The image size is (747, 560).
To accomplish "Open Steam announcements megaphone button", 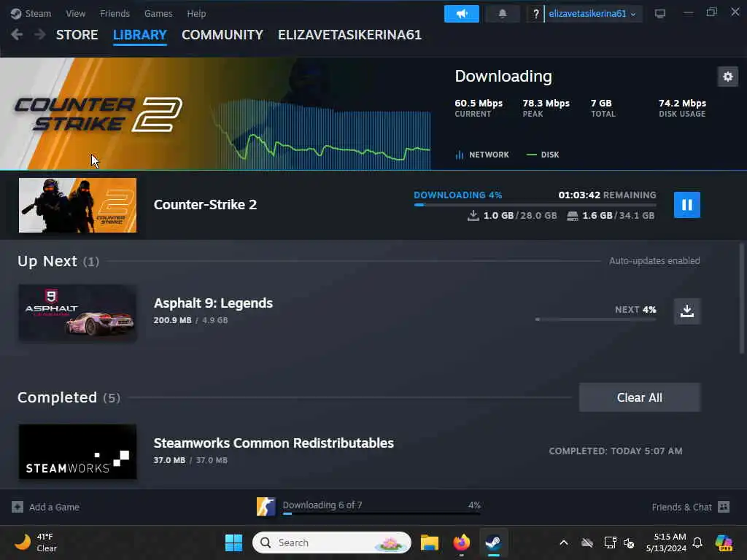I will pos(461,14).
